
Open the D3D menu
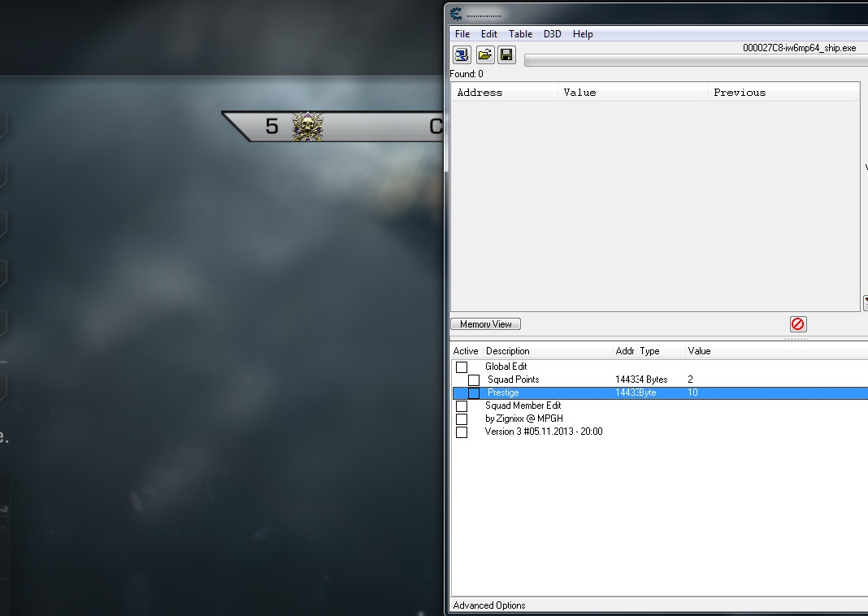coord(553,34)
